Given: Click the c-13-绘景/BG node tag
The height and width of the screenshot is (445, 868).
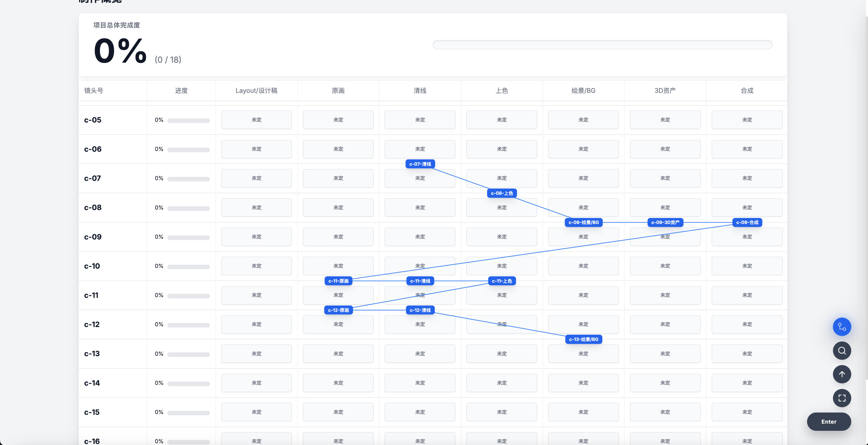Looking at the screenshot, I should click(583, 339).
